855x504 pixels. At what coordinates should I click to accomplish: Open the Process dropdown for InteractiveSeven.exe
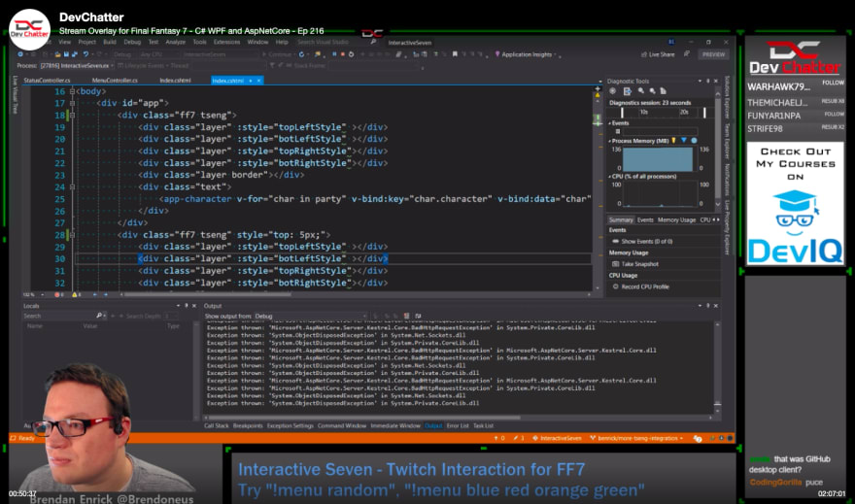click(x=77, y=65)
